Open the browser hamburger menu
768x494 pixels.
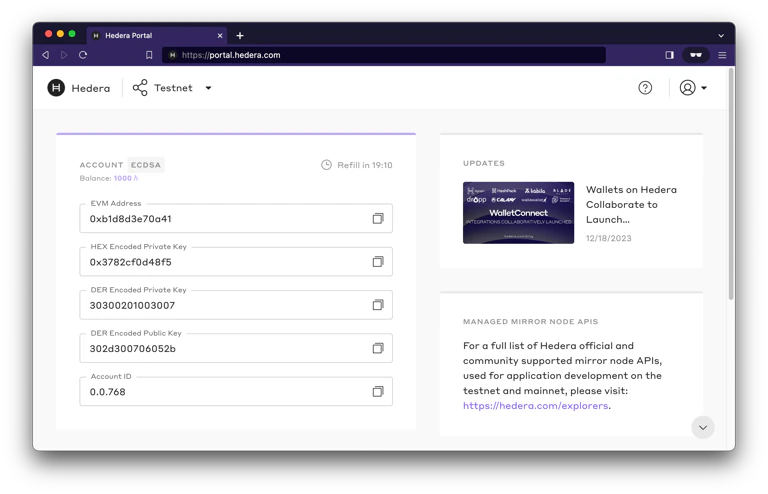coord(722,55)
